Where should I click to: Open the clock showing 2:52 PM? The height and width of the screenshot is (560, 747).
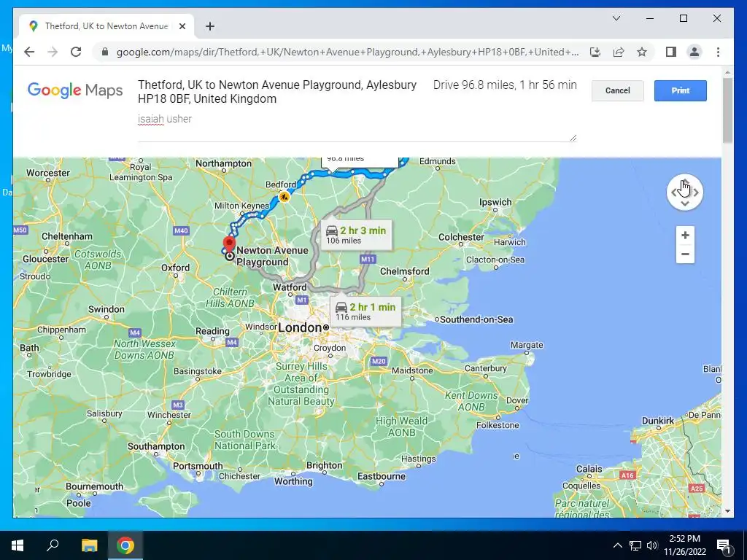[684, 545]
